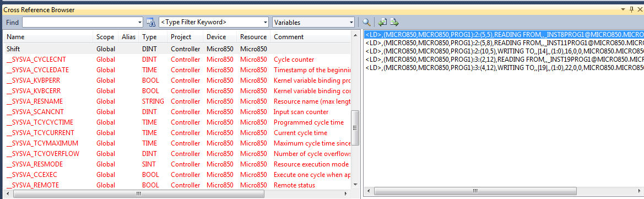Click the filter icon beside the Find box
This screenshot has width=644, height=199.
151,22
